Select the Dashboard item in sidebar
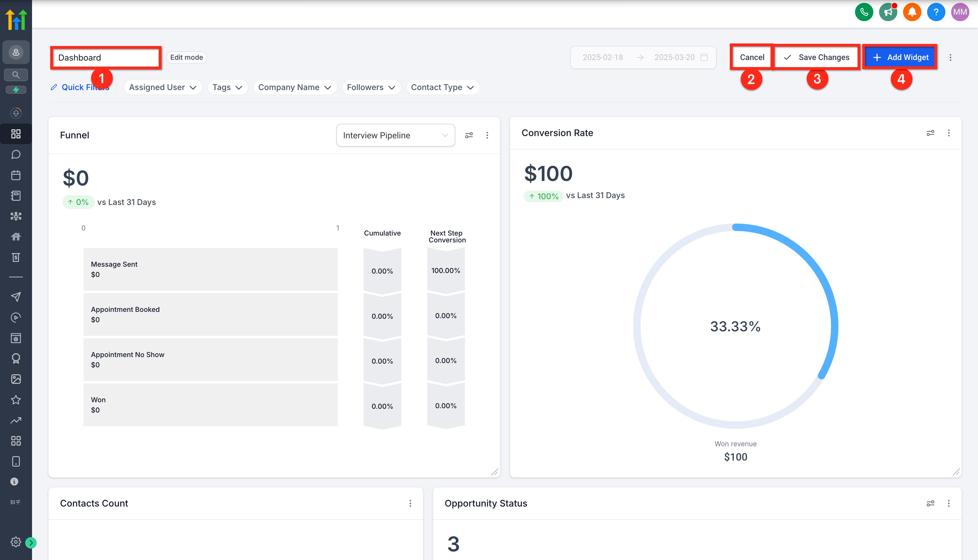 [x=16, y=133]
